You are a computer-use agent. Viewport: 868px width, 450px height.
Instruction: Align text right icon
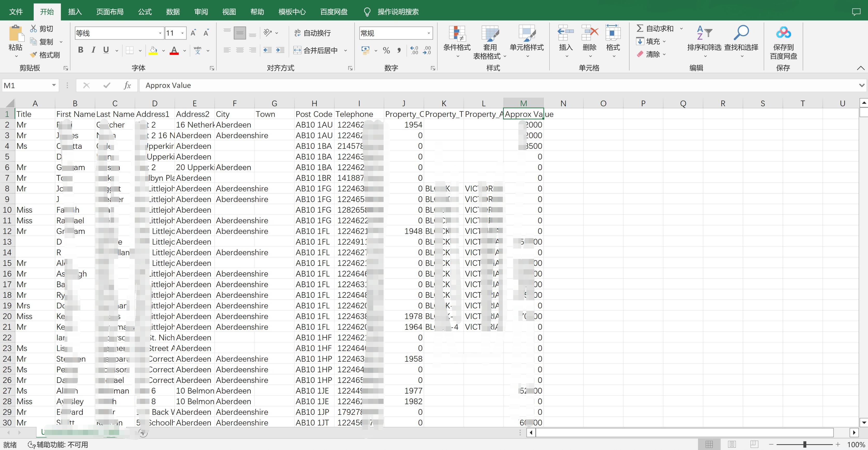(252, 50)
